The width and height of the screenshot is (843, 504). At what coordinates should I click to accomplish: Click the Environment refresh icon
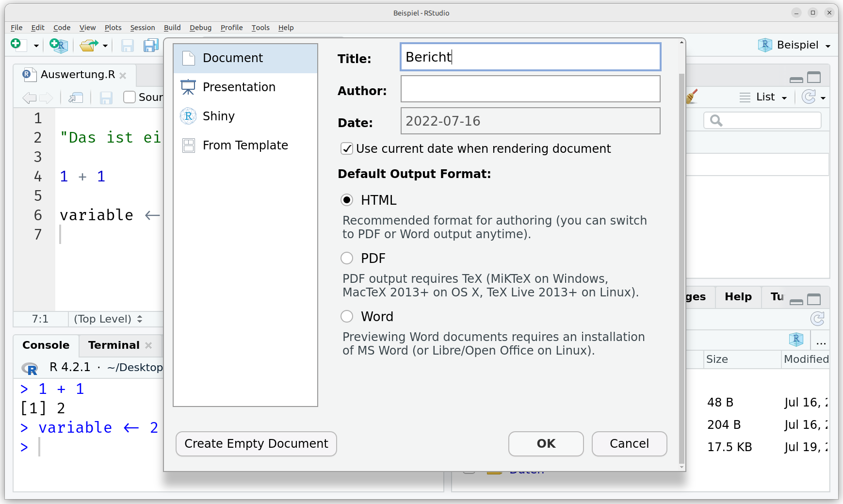(x=809, y=97)
